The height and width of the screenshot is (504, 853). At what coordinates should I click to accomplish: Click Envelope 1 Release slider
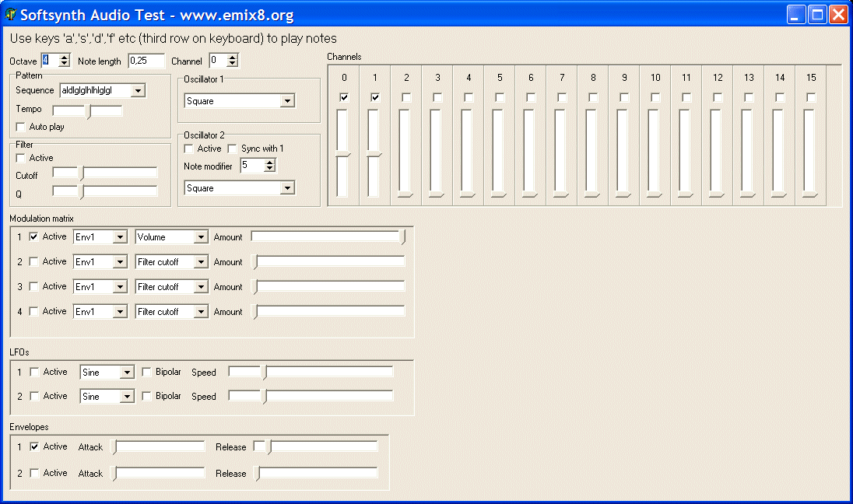pos(316,447)
